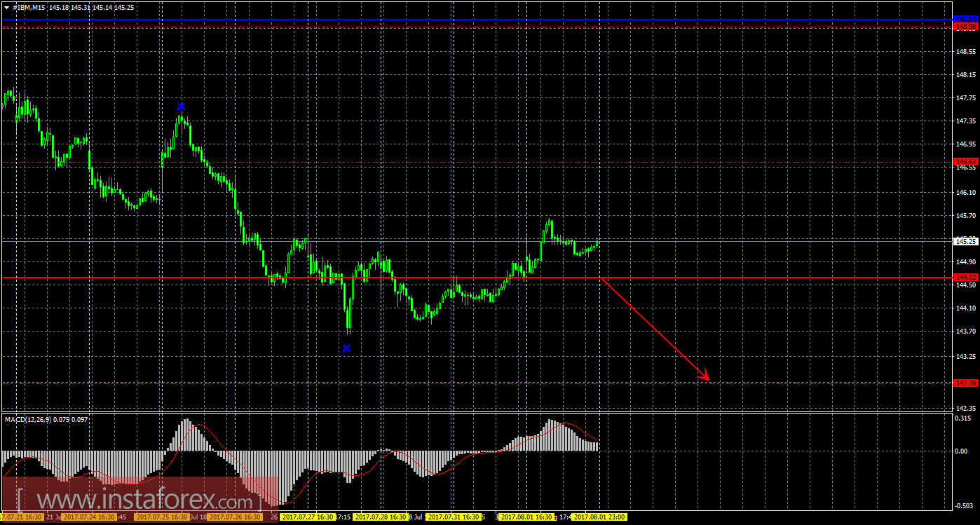
Task: Select the 2017.08.01 23:00 date label
Action: (x=600, y=517)
